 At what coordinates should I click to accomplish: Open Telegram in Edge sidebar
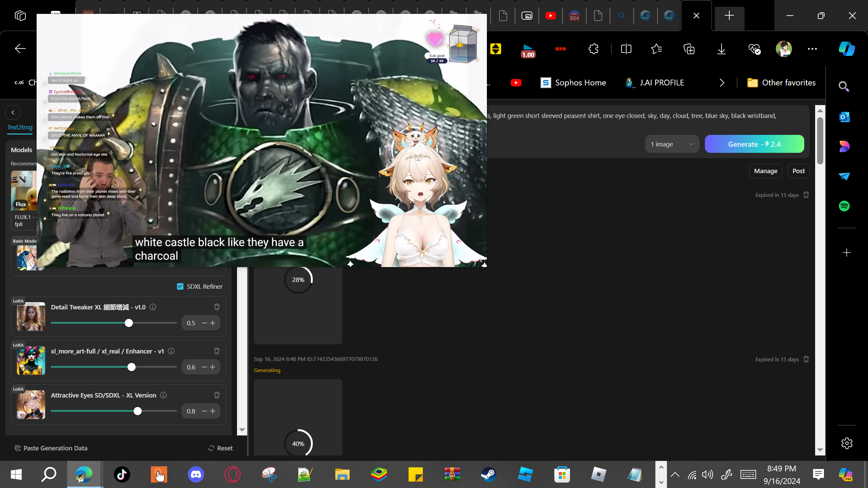click(x=844, y=176)
